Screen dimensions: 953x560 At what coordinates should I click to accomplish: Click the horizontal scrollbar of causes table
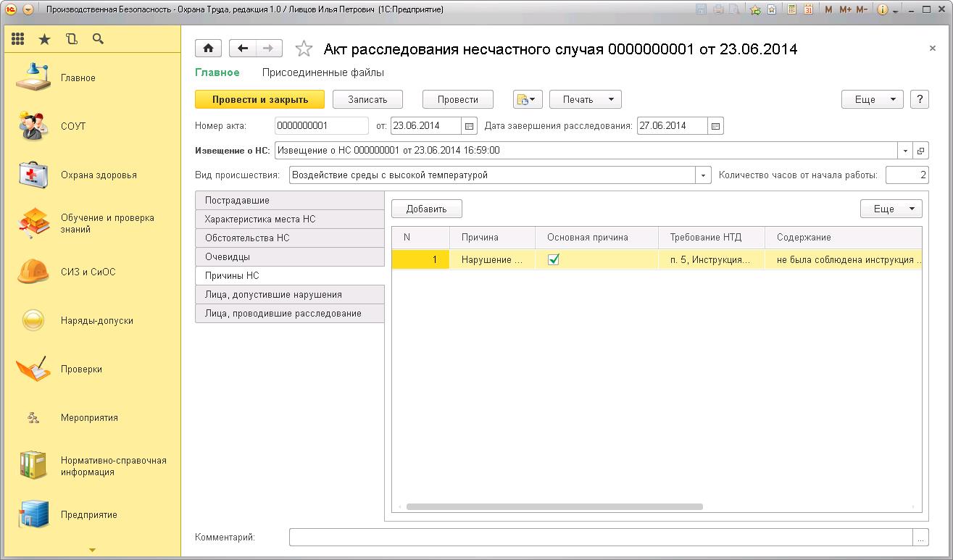pyautogui.click(x=554, y=507)
